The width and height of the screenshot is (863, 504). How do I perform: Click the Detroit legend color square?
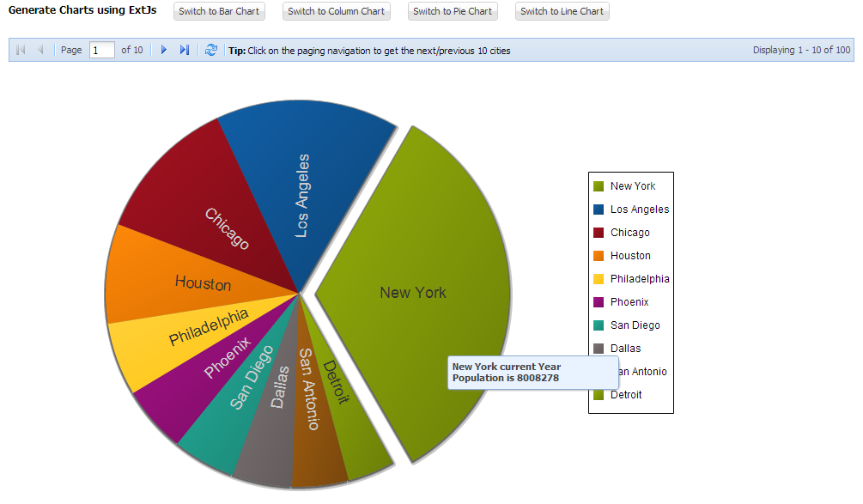[x=598, y=394]
